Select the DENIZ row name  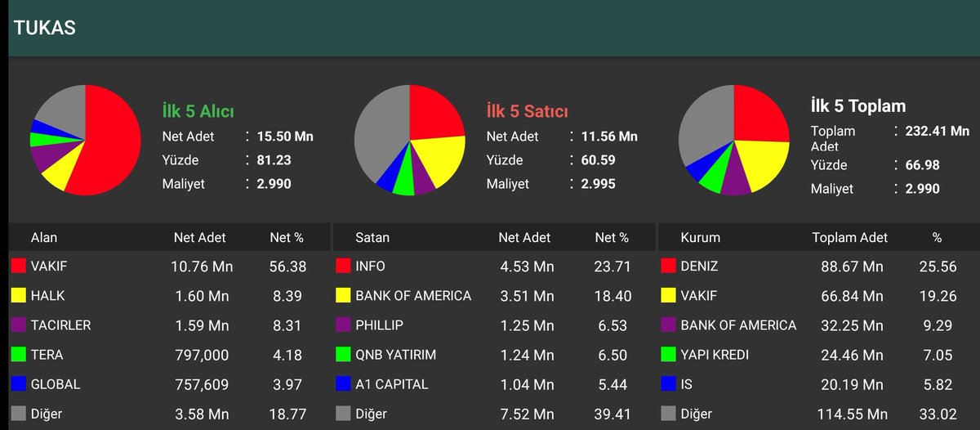pyautogui.click(x=700, y=267)
